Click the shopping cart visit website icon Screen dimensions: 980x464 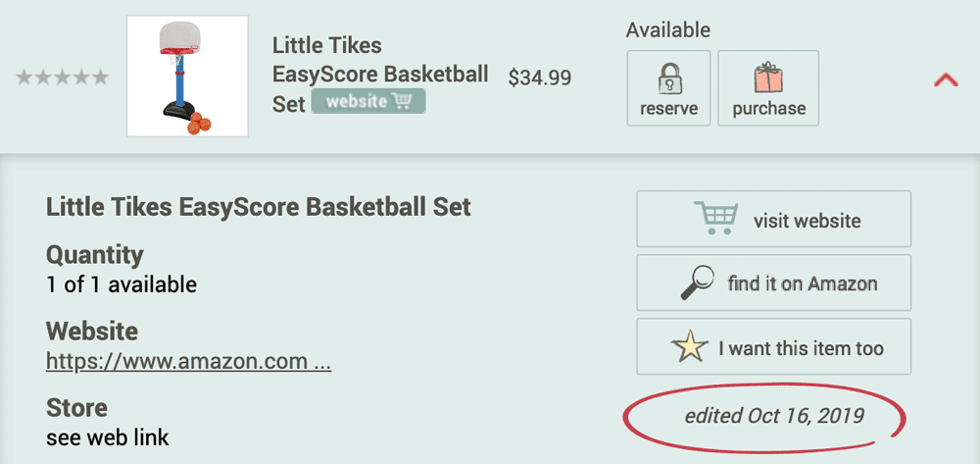pyautogui.click(x=715, y=218)
